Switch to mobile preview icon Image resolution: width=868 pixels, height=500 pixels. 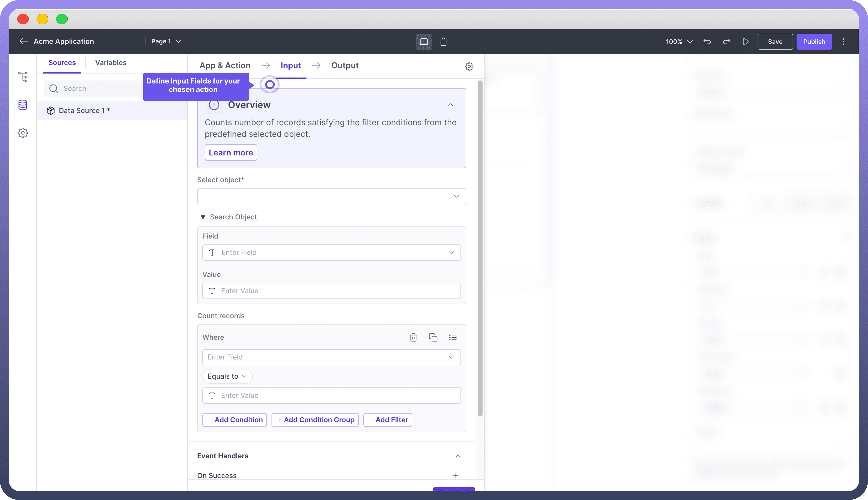click(443, 42)
